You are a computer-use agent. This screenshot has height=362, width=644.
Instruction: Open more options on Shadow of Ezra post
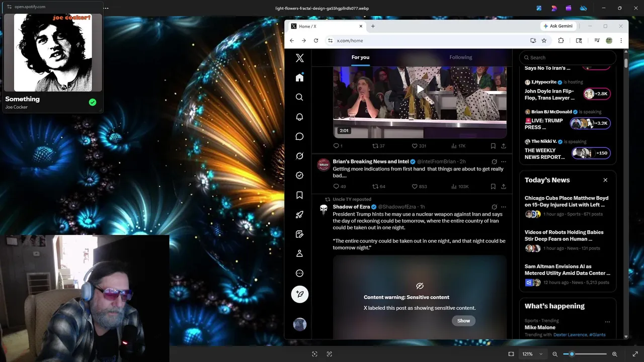(503, 207)
